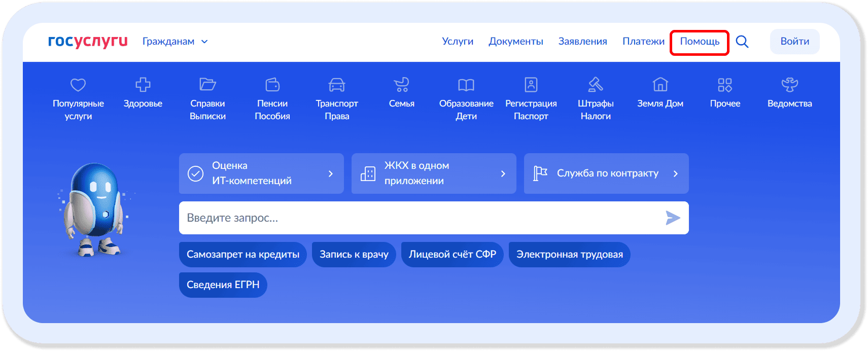This screenshot has height=351, width=868.
Task: Click the госуслуги logo
Action: 88,42
